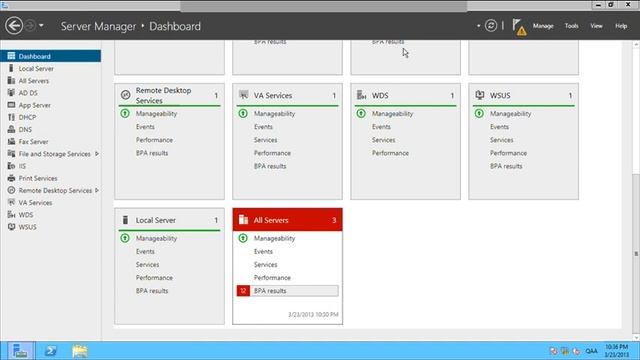This screenshot has width=640, height=360.
Task: Click the VA Services tile icon
Action: [244, 95]
